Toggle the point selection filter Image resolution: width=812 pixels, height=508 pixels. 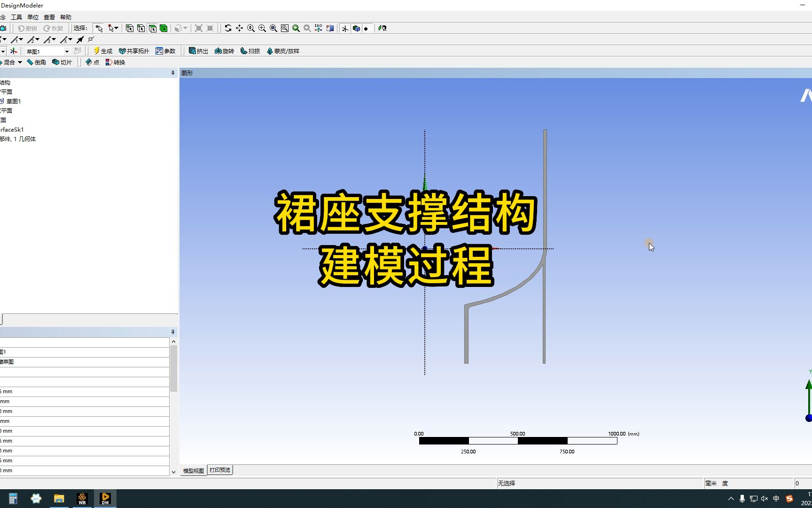click(x=130, y=28)
